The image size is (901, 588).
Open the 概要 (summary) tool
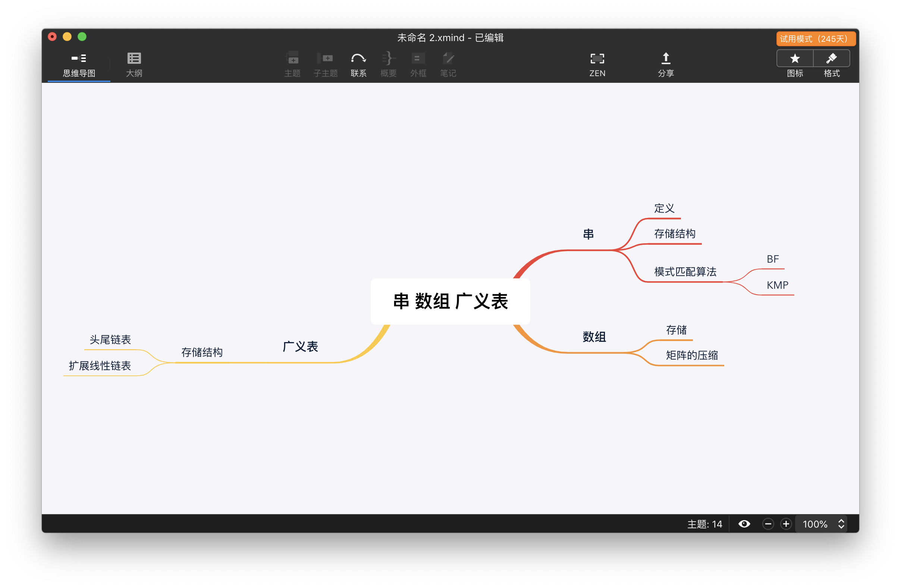point(388,63)
